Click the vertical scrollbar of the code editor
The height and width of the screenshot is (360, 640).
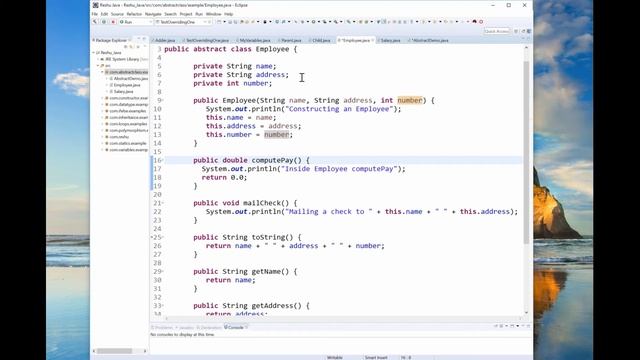526,153
